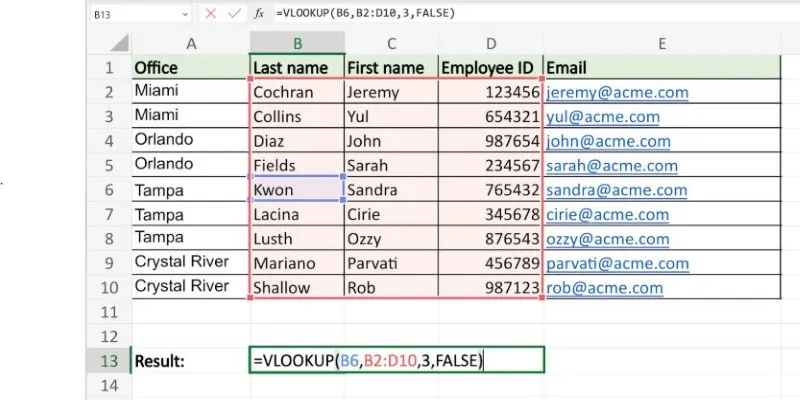
Task: Select the Email header cell
Action: click(x=662, y=67)
